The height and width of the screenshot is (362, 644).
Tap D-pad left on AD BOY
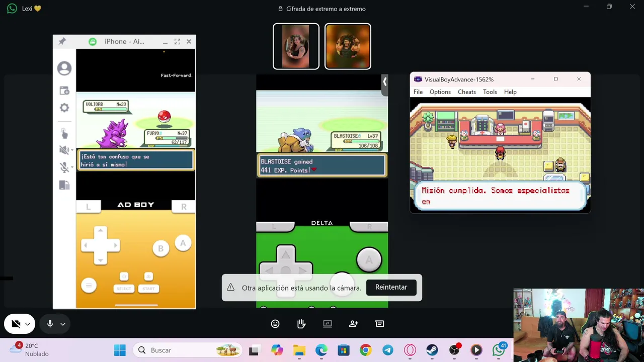pyautogui.click(x=87, y=245)
